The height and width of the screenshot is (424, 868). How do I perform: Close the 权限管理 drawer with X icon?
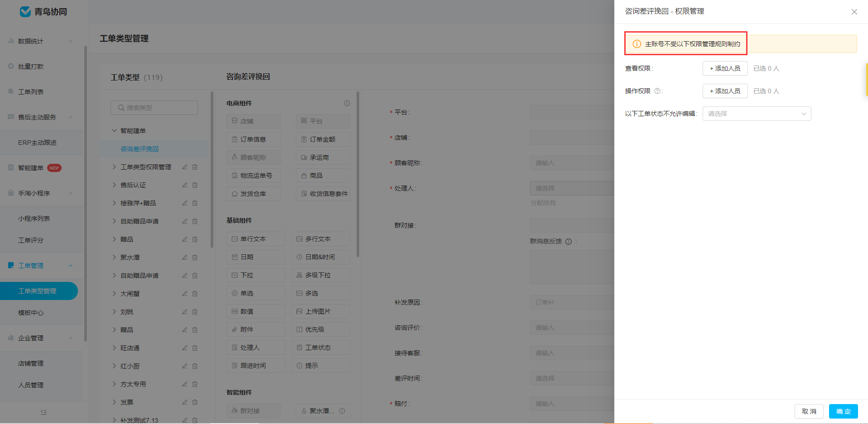click(x=854, y=12)
